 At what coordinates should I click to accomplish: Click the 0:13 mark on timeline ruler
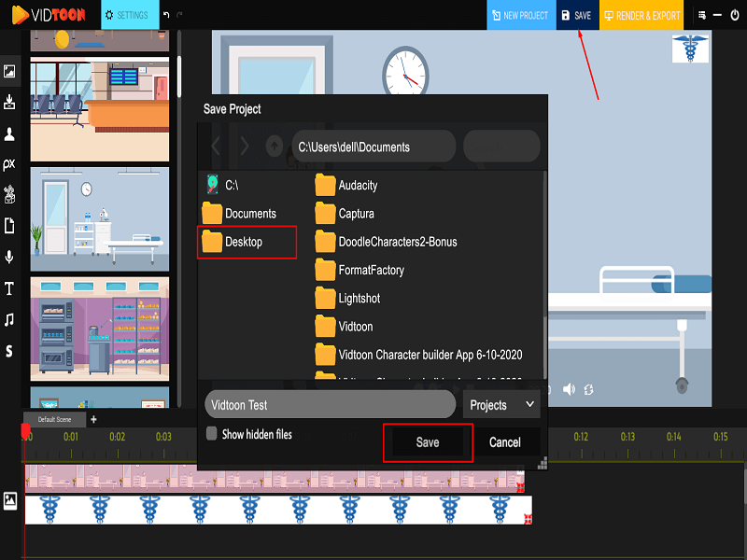click(x=627, y=436)
